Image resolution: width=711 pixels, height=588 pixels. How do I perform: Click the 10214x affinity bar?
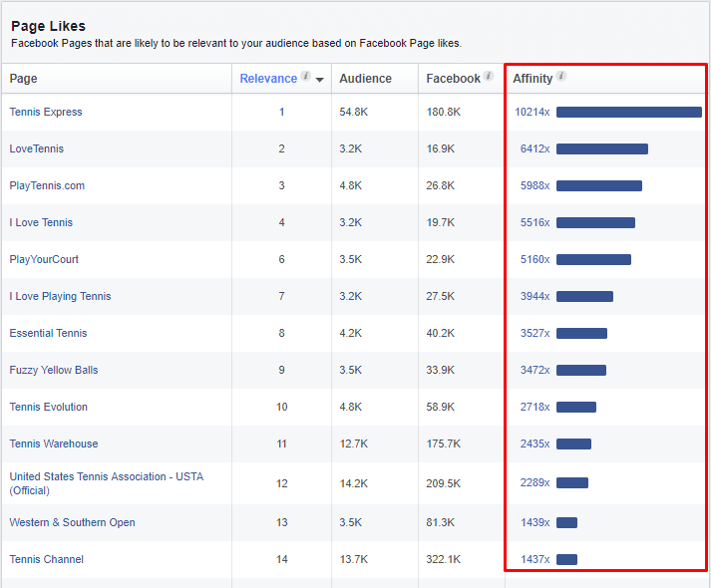coord(629,112)
